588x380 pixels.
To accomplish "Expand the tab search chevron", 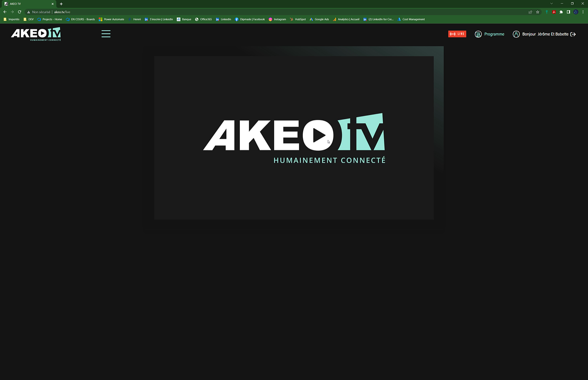I will click(551, 4).
